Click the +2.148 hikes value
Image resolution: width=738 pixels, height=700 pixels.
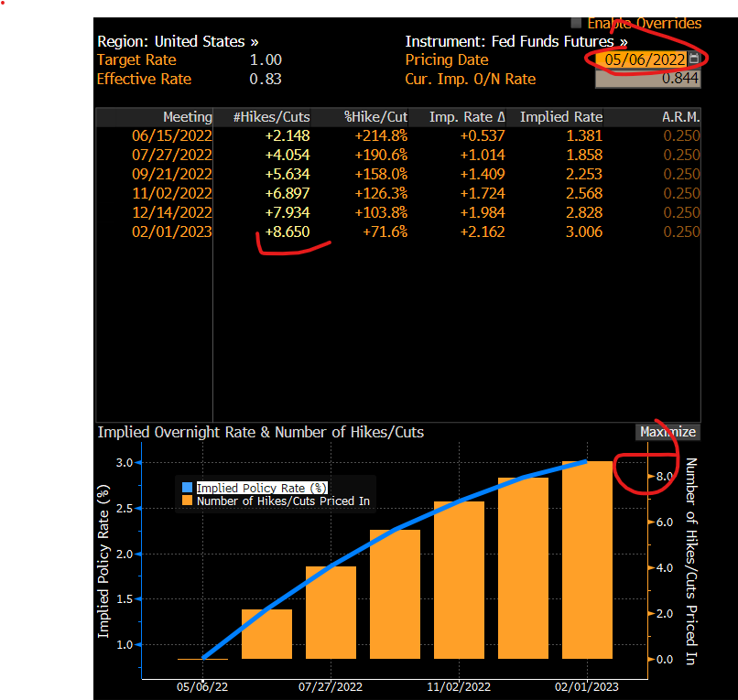point(288,136)
